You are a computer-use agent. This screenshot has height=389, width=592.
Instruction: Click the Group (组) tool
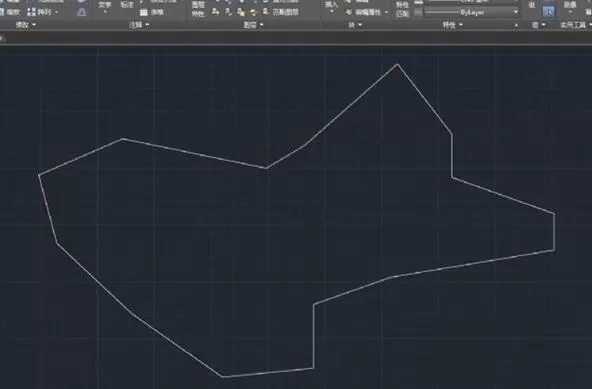click(x=532, y=5)
